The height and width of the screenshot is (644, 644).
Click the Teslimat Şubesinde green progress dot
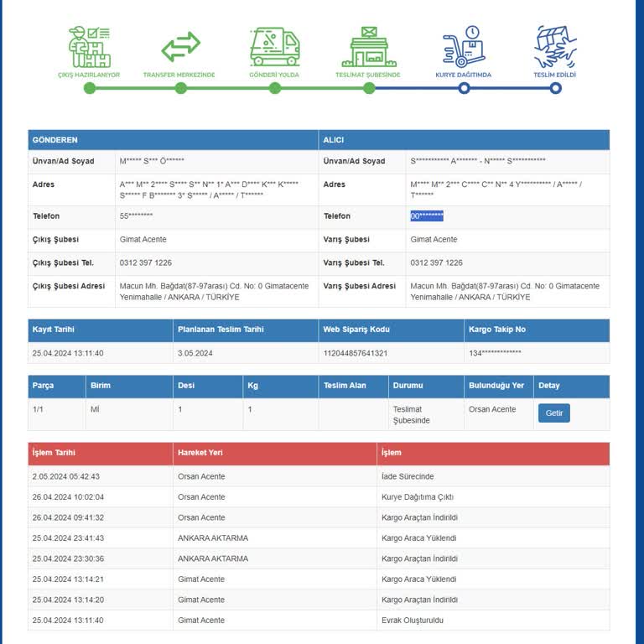(x=369, y=88)
